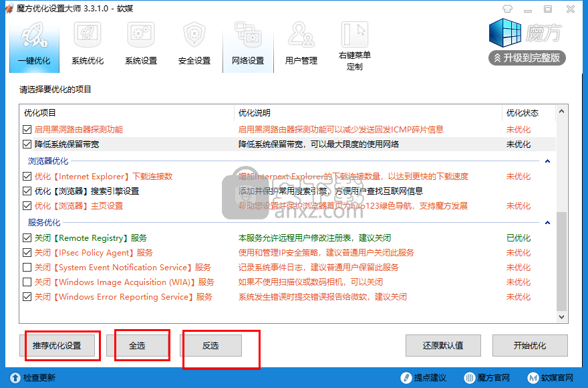Toggle 优化 Internet Explorer 下载连接数 checkbox
The width and height of the screenshot is (588, 388).
[x=27, y=177]
